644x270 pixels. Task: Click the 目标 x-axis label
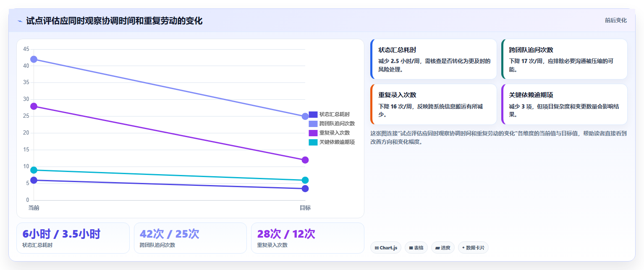pos(305,208)
